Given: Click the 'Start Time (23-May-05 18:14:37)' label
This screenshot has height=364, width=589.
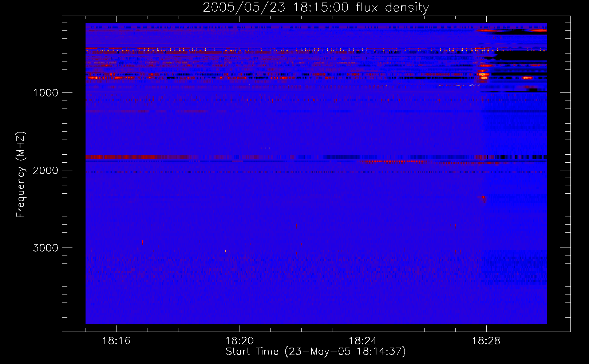Looking at the screenshot, I should click(x=316, y=352).
